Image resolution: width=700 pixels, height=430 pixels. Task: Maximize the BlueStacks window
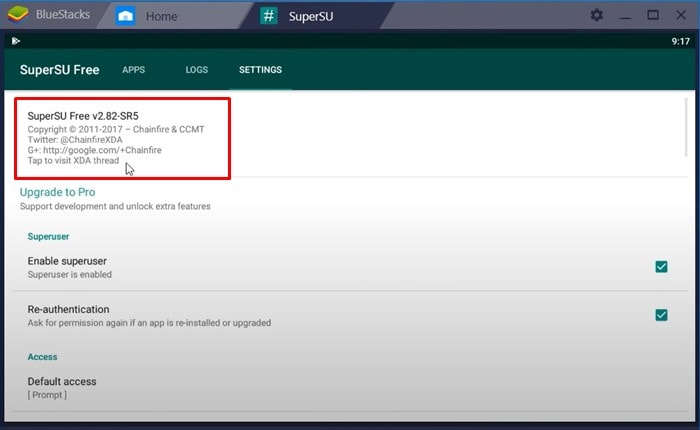[x=653, y=15]
